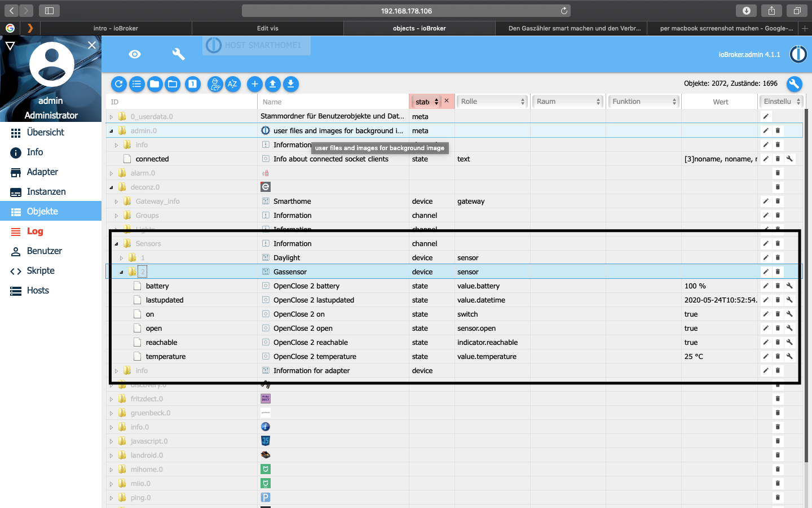
Task: Switch to the 'Edit vis' browser tab
Action: point(267,28)
